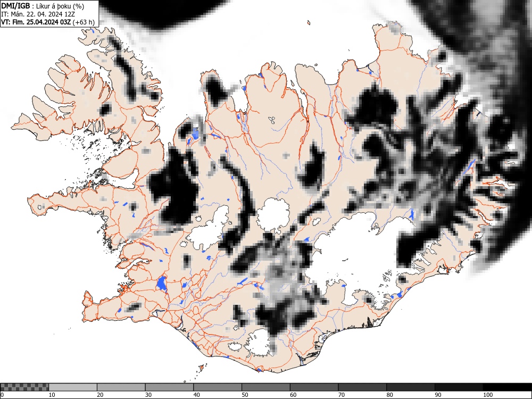Select the 20–30% legend swatch
Screen dimensions: 532x399
pyautogui.click(x=121, y=387)
